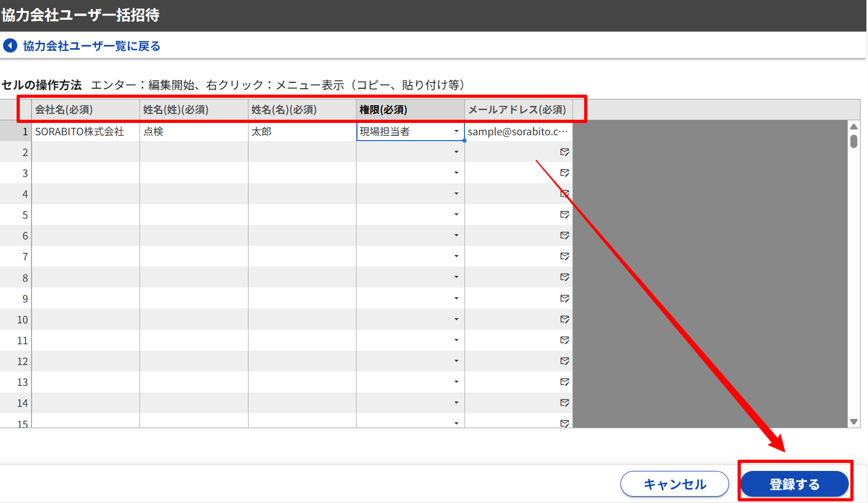Open the 現場担当者 permission dropdown in row 1
This screenshot has width=868, height=503.
tap(456, 131)
